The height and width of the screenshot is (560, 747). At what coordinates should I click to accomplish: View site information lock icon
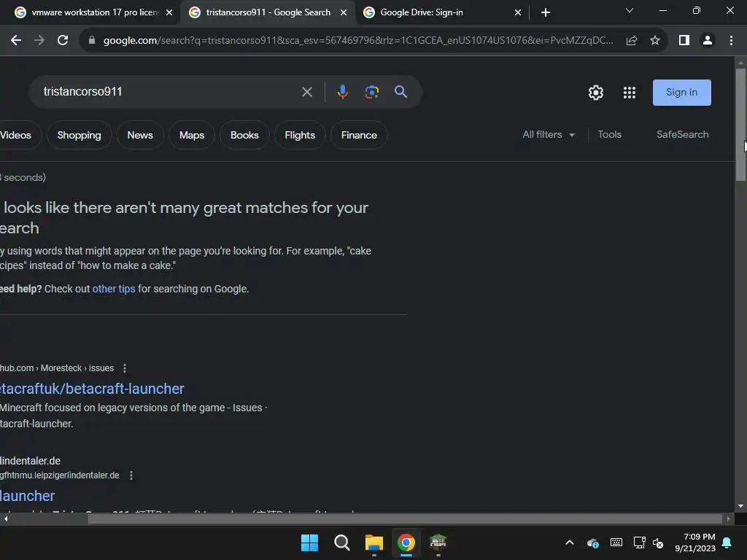[x=92, y=41]
